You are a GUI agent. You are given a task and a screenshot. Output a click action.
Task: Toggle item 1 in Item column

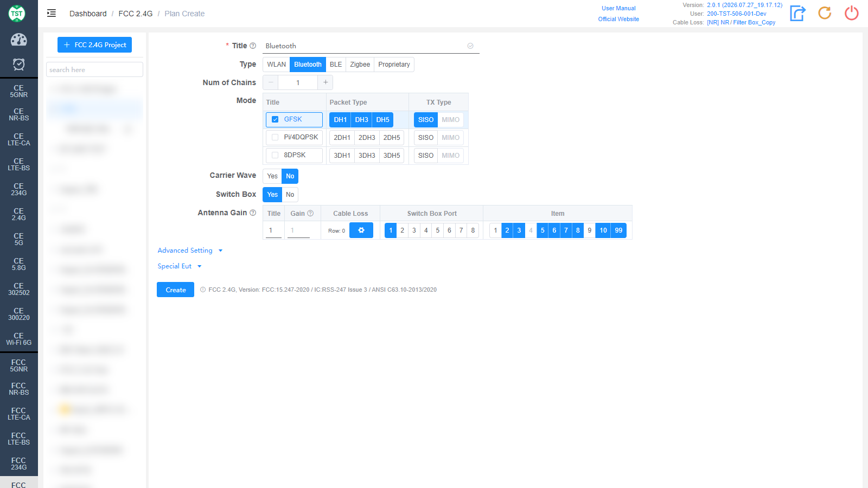[x=495, y=230]
